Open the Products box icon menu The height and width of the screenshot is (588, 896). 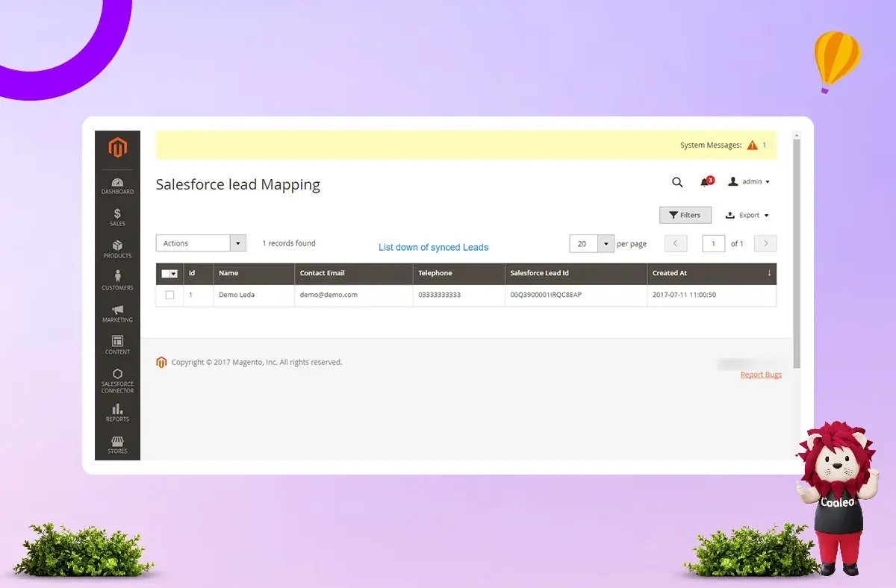117,250
